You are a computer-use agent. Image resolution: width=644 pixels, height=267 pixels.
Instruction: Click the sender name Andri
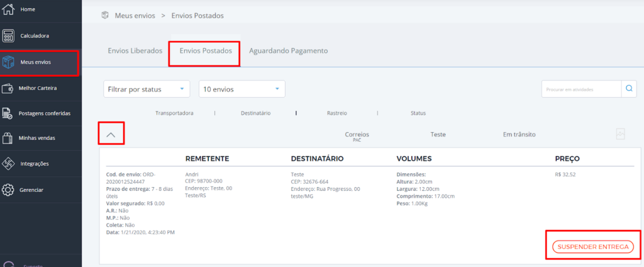pos(191,174)
